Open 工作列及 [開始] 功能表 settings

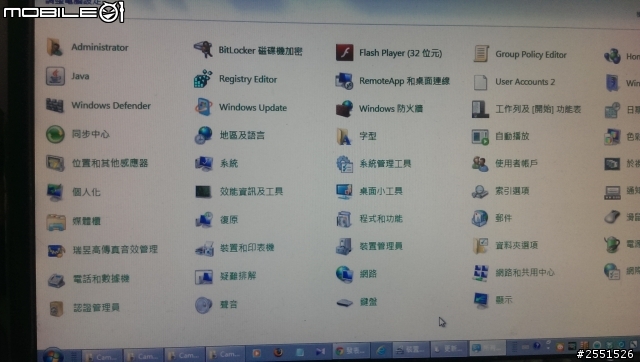[x=526, y=109]
